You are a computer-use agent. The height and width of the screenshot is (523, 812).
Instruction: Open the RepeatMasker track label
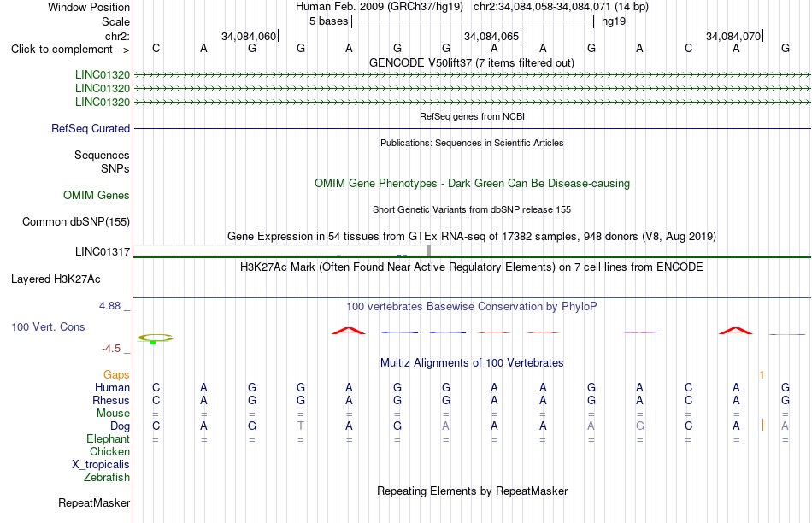point(94,502)
